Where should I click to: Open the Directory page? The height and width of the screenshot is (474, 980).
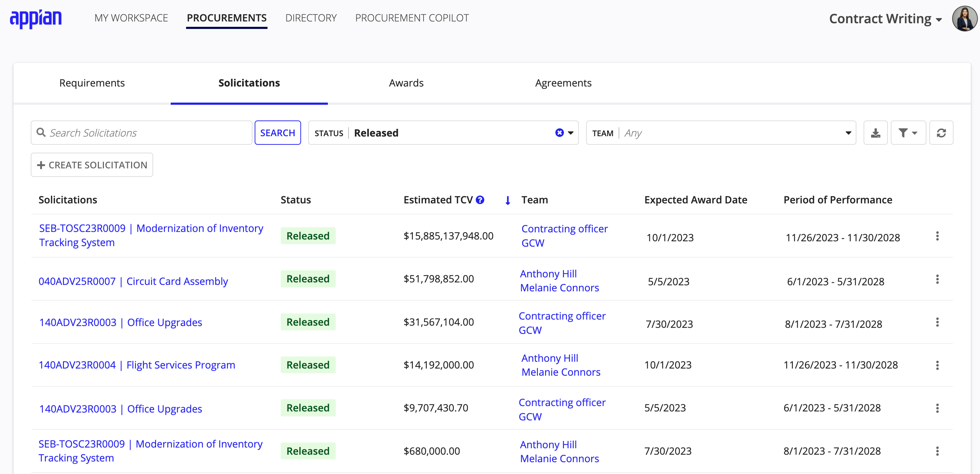[x=311, y=18]
